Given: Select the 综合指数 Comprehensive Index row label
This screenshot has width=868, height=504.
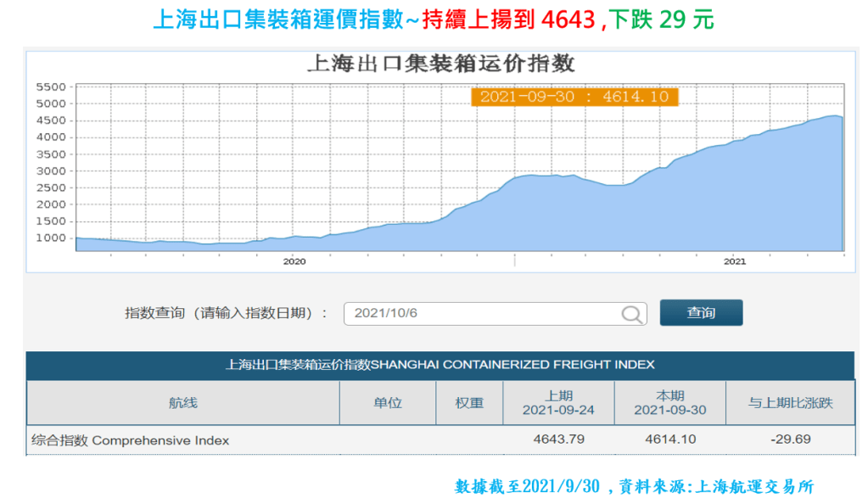Looking at the screenshot, I should point(131,440).
